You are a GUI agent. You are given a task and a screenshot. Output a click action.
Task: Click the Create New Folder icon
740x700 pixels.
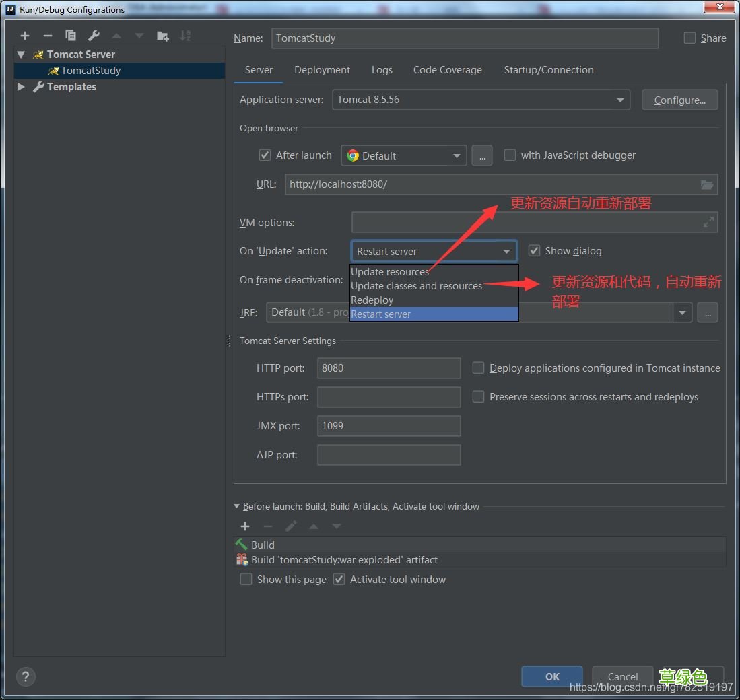point(162,36)
